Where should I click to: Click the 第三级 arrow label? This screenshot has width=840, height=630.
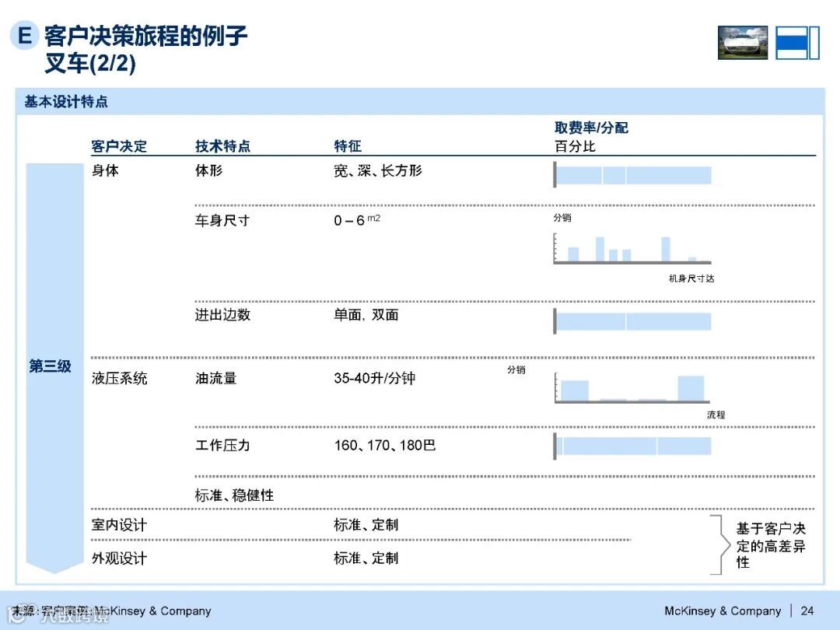[50, 366]
